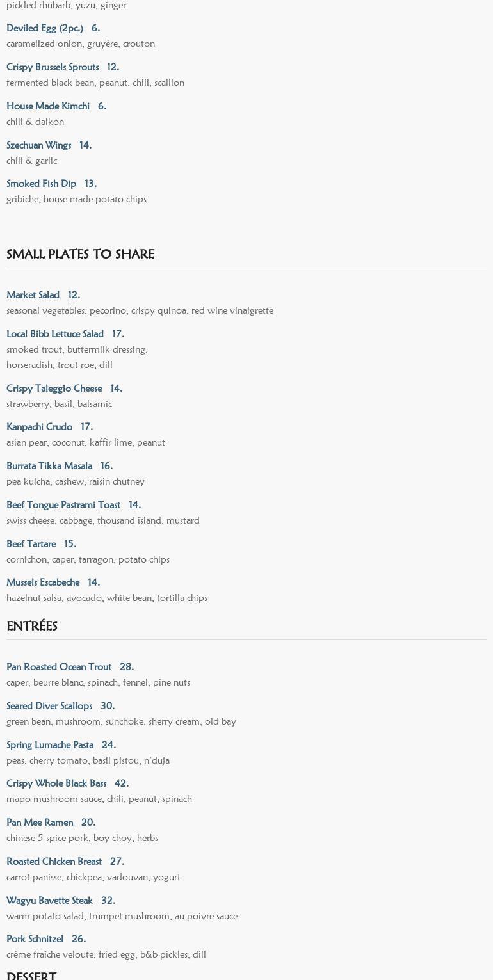This screenshot has width=493, height=980.
Task: Click the Entrées section heading
Action: [x=32, y=626]
